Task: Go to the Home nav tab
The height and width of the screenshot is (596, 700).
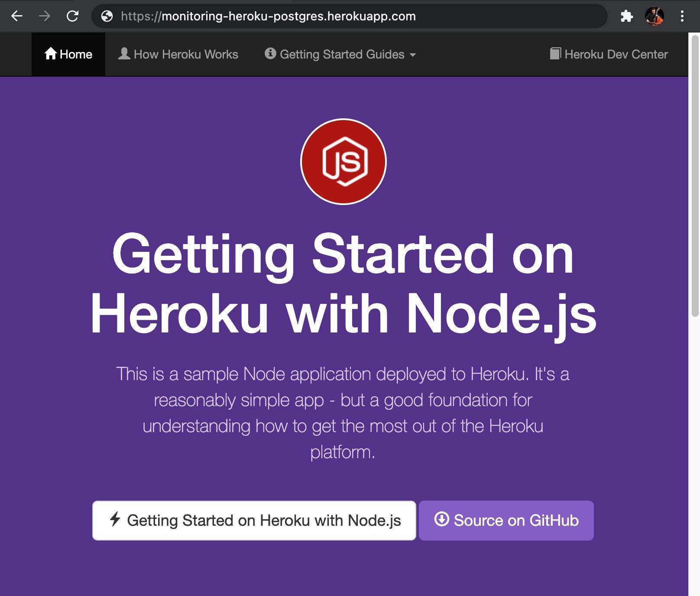Action: [x=68, y=54]
